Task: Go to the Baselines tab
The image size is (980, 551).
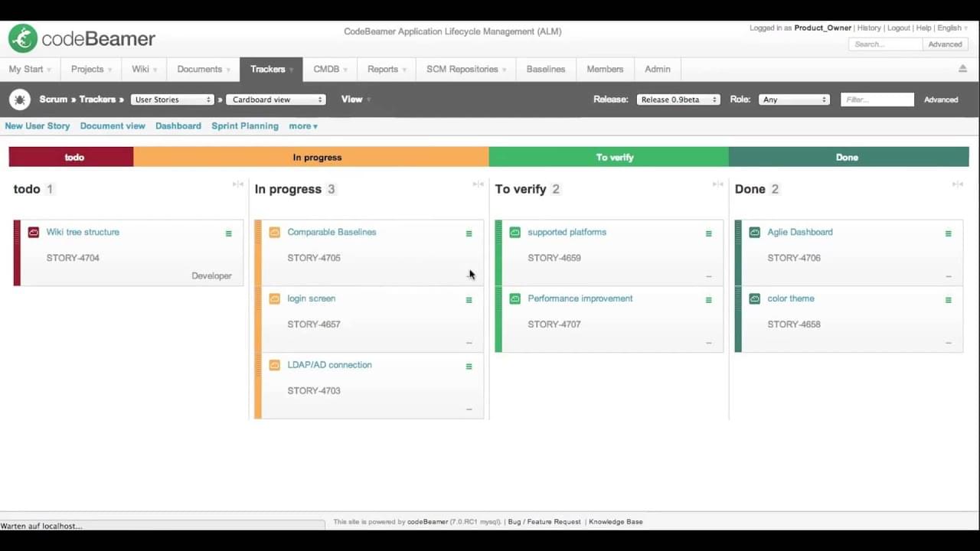Action: click(x=546, y=69)
